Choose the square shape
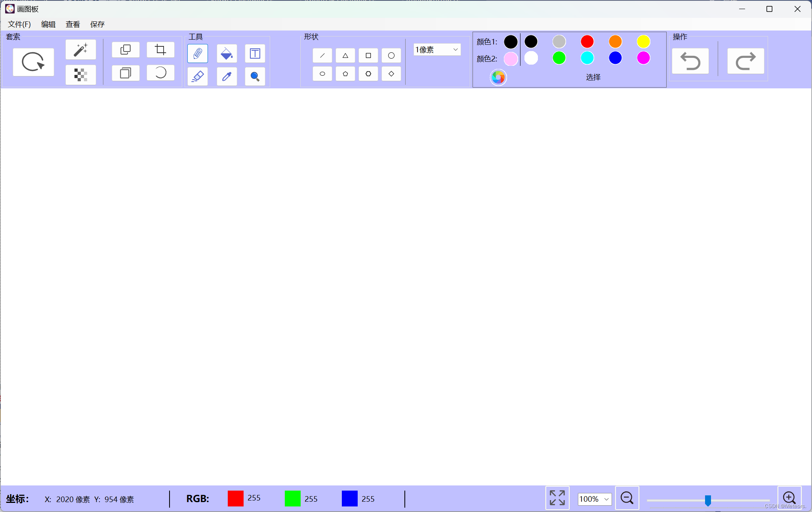 pyautogui.click(x=368, y=55)
